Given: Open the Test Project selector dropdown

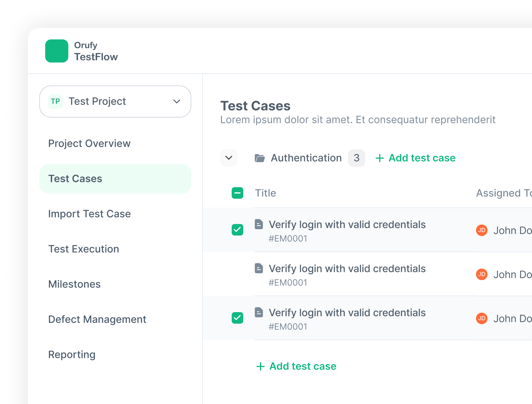Looking at the screenshot, I should click(115, 101).
